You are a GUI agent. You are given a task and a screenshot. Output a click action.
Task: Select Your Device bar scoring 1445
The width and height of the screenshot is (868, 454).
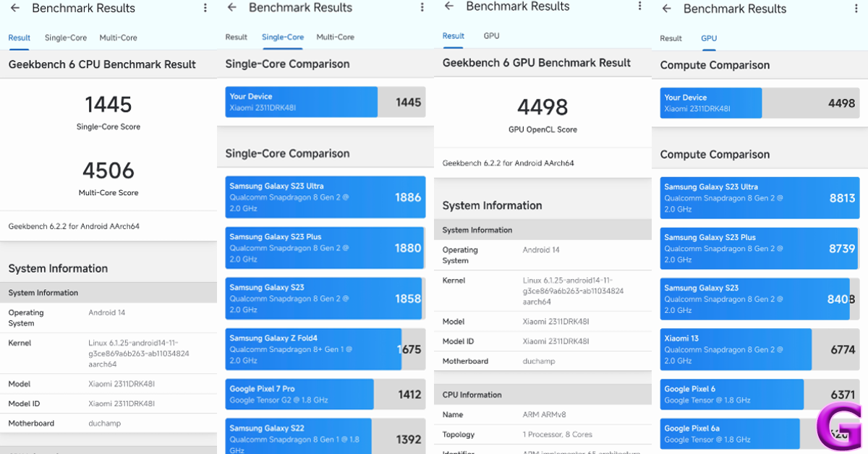pyautogui.click(x=325, y=102)
